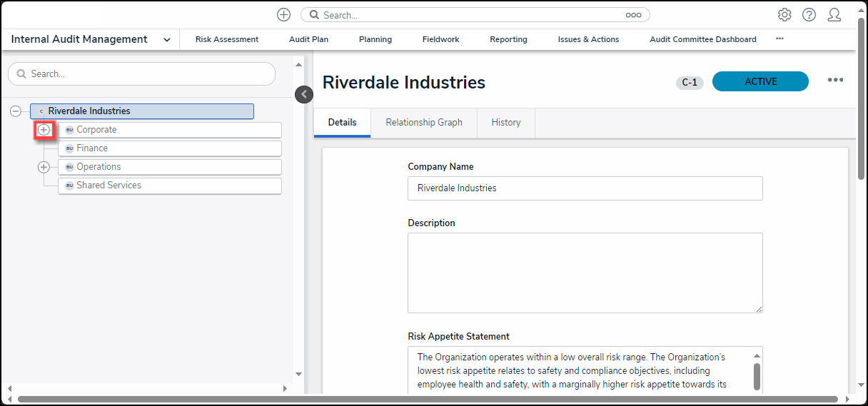Click the navigation bar more options ellipsis
This screenshot has height=406, width=868.
[779, 39]
